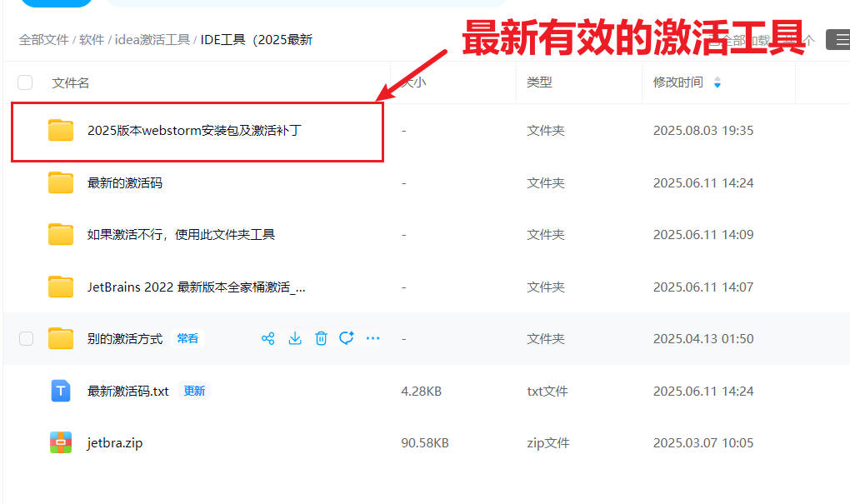This screenshot has width=850, height=504.
Task: Delete the 别的激活方式 folder
Action: (321, 339)
